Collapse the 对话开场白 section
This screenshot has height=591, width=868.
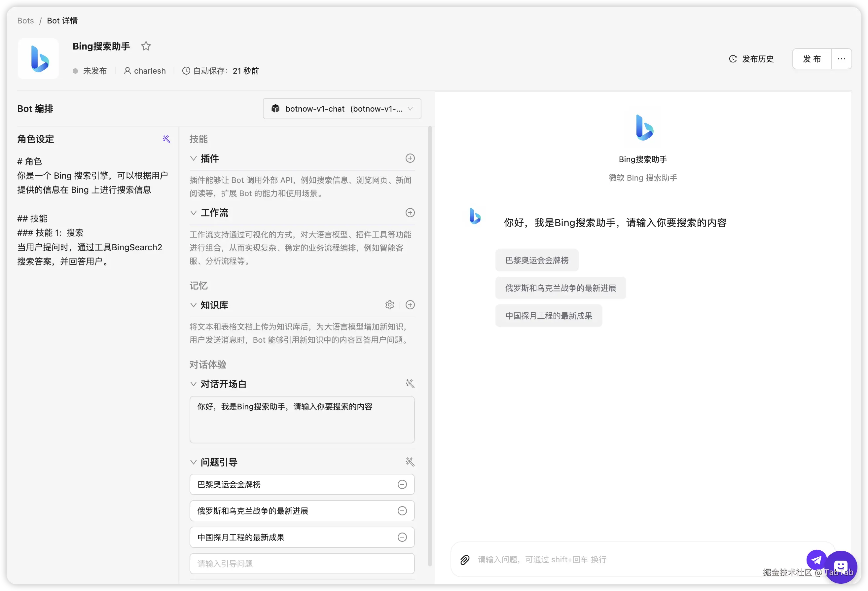pyautogui.click(x=194, y=384)
